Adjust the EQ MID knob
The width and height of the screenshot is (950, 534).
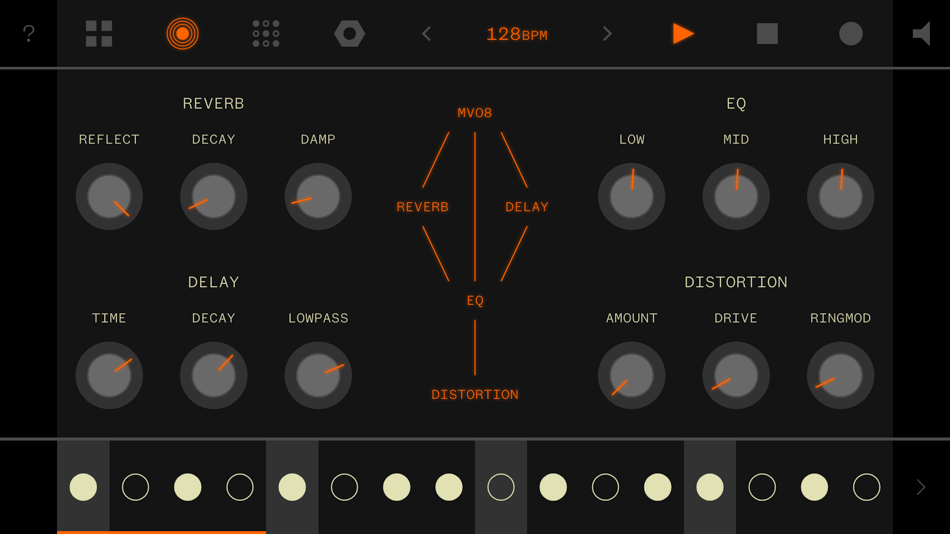pos(736,196)
